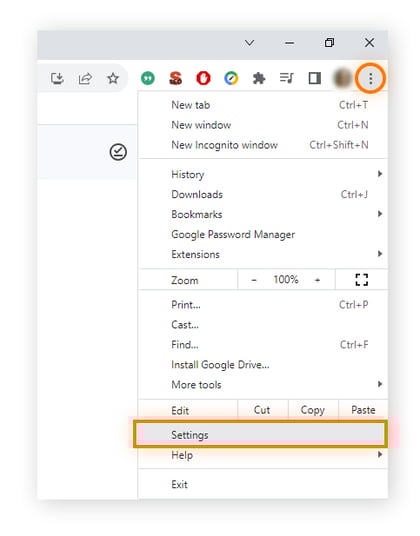Click the Ctrl+F shortcut text
The width and height of the screenshot is (420, 536).
(354, 345)
